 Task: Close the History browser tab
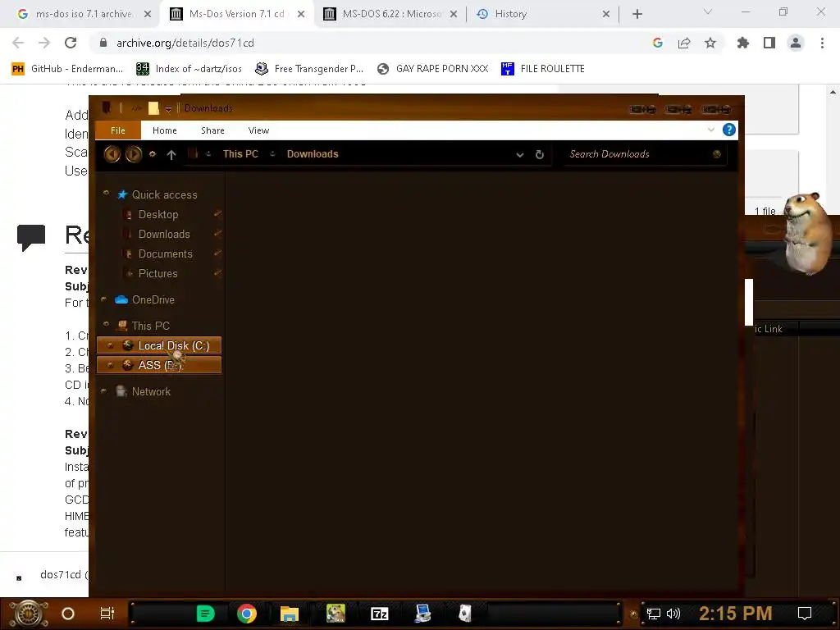coord(606,14)
